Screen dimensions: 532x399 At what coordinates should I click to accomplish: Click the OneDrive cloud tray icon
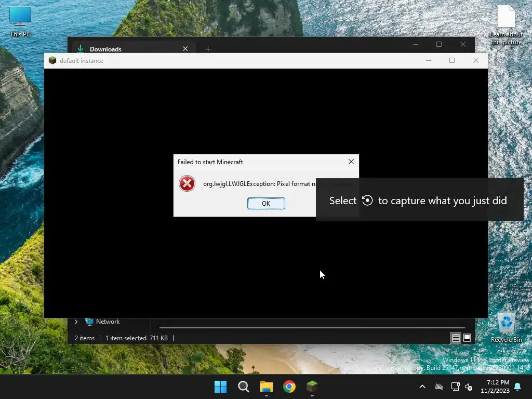439,387
